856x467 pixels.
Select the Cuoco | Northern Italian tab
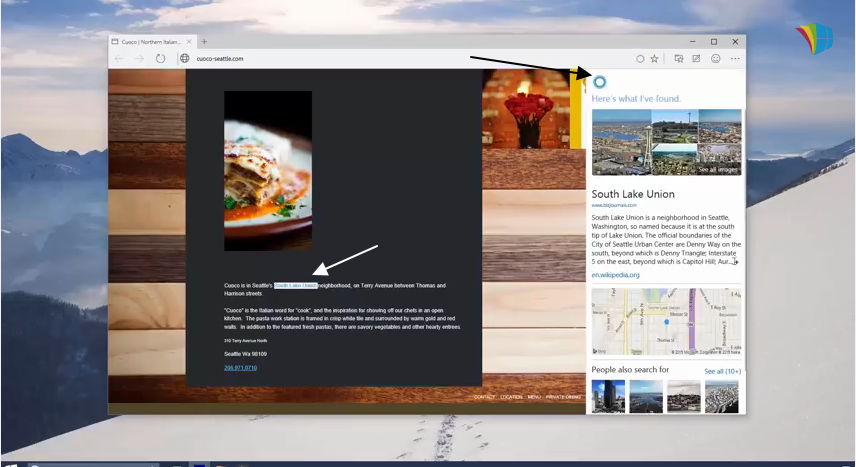(x=152, y=42)
